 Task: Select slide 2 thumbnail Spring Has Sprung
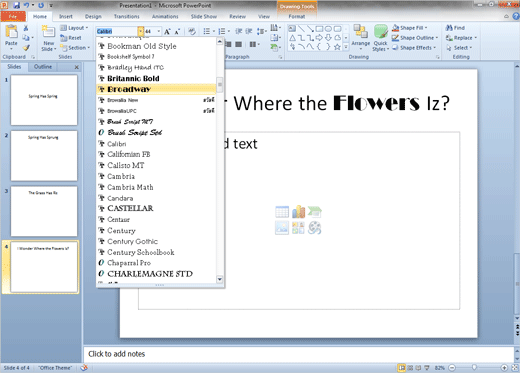pyautogui.click(x=44, y=156)
